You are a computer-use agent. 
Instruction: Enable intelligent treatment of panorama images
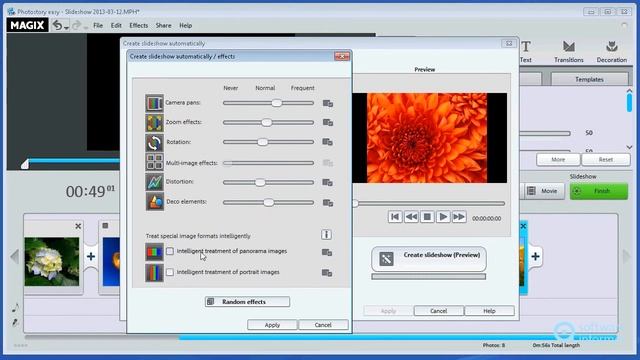tap(170, 251)
